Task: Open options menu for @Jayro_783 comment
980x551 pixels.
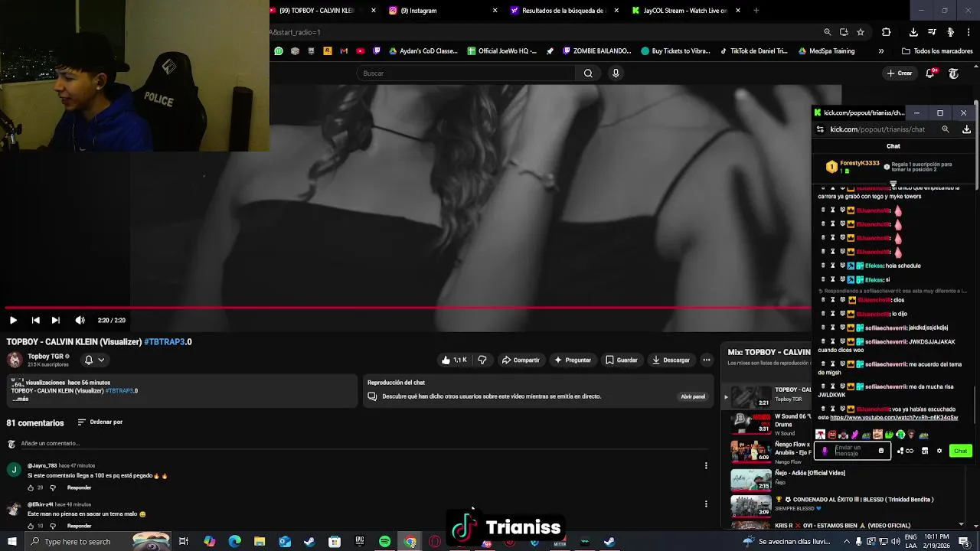Action: [x=706, y=465]
